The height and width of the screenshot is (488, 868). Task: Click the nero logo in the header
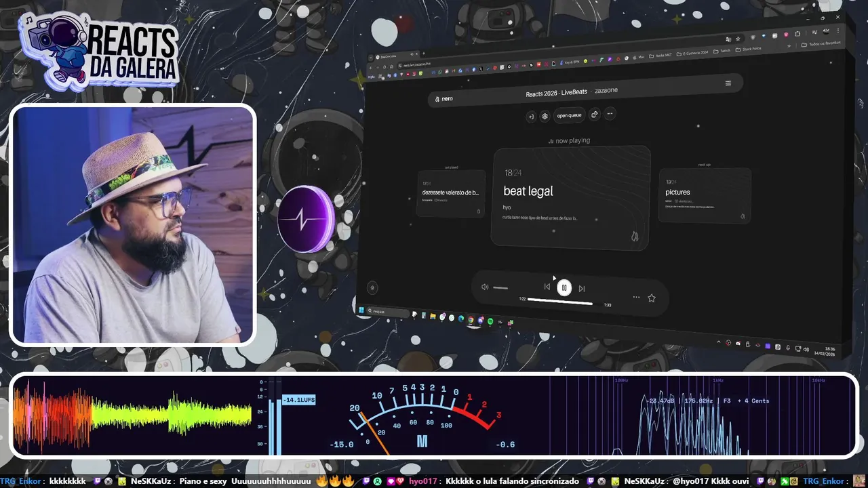tap(443, 98)
